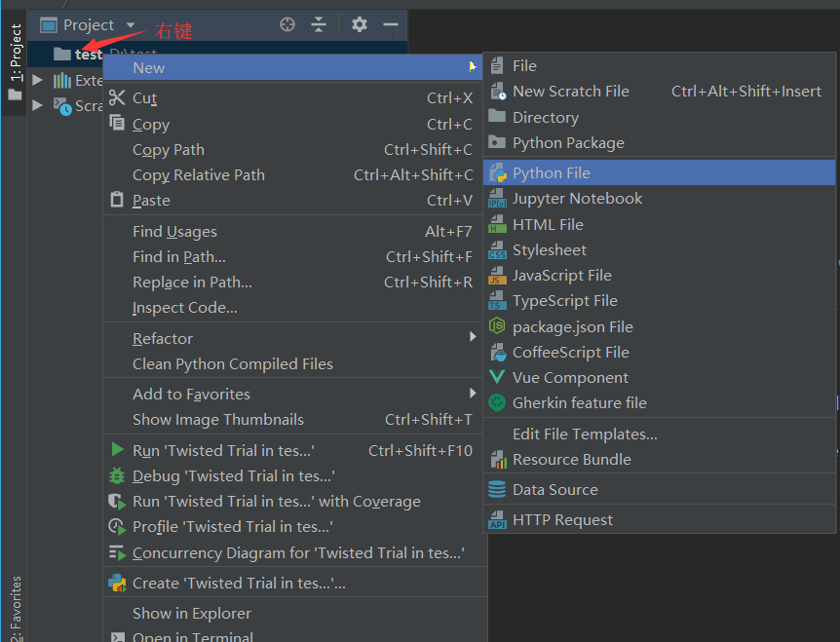Click Edit File Templates option
Image resolution: width=840 pixels, height=642 pixels.
[x=585, y=434]
